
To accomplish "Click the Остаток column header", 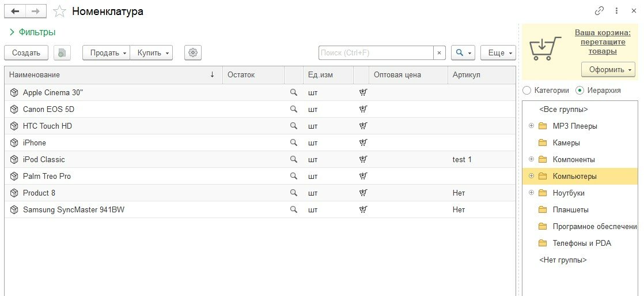I will click(x=253, y=75).
